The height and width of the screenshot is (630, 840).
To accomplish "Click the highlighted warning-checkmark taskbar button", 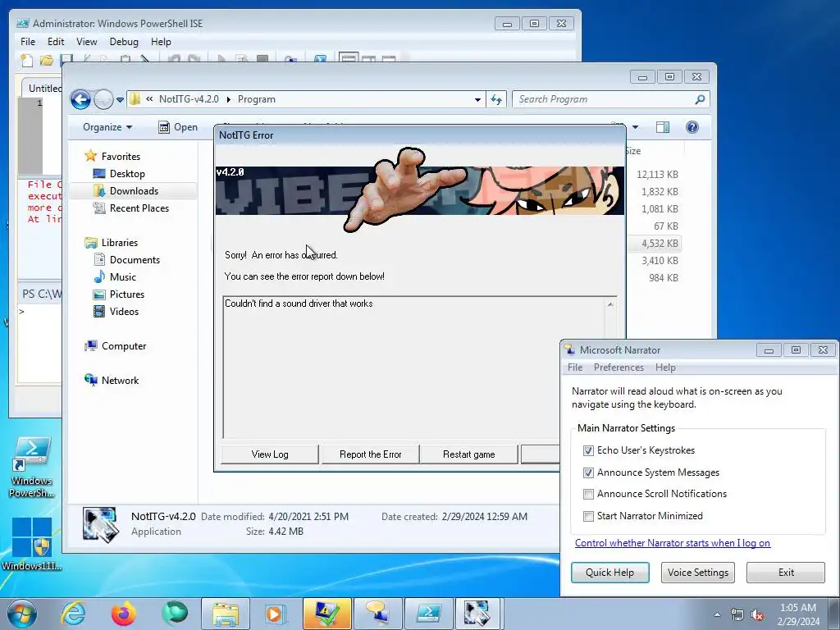I will point(326,614).
